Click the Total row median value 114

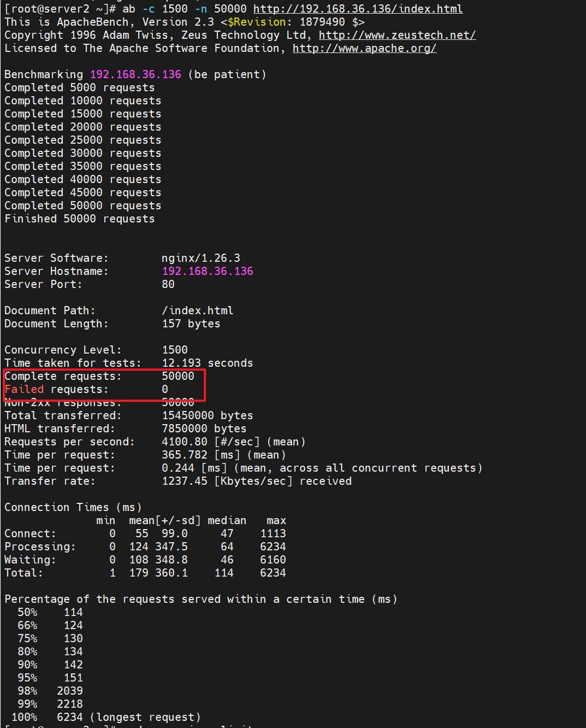tap(224, 573)
